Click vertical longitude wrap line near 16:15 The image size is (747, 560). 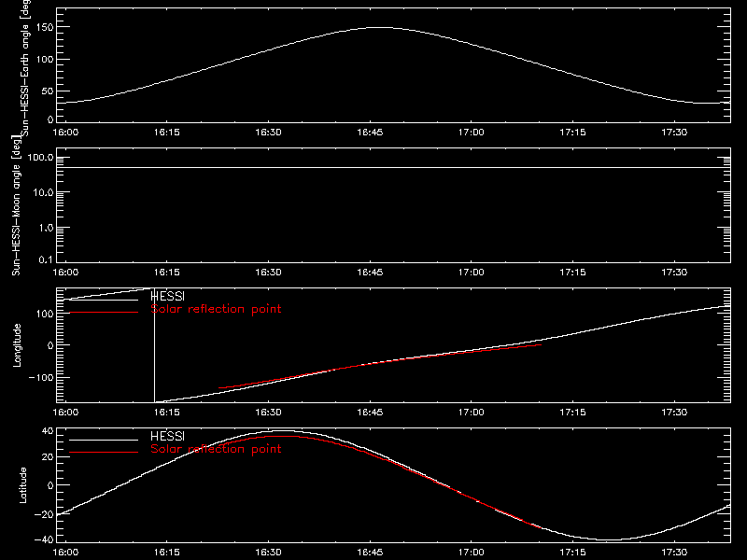(x=154, y=345)
